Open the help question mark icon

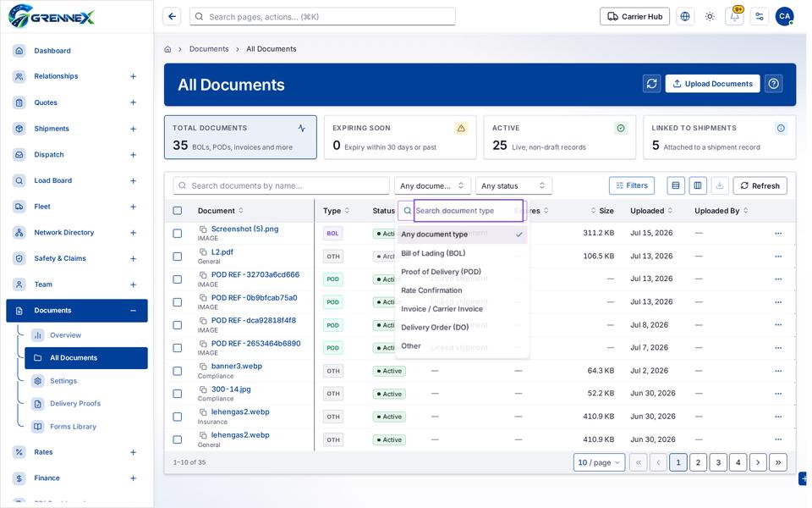point(774,84)
